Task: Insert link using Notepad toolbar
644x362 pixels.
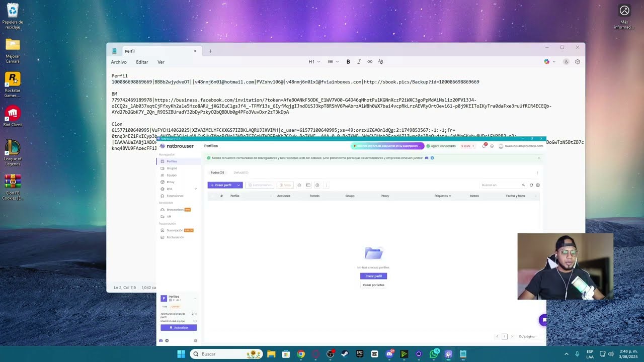Action: (370, 62)
